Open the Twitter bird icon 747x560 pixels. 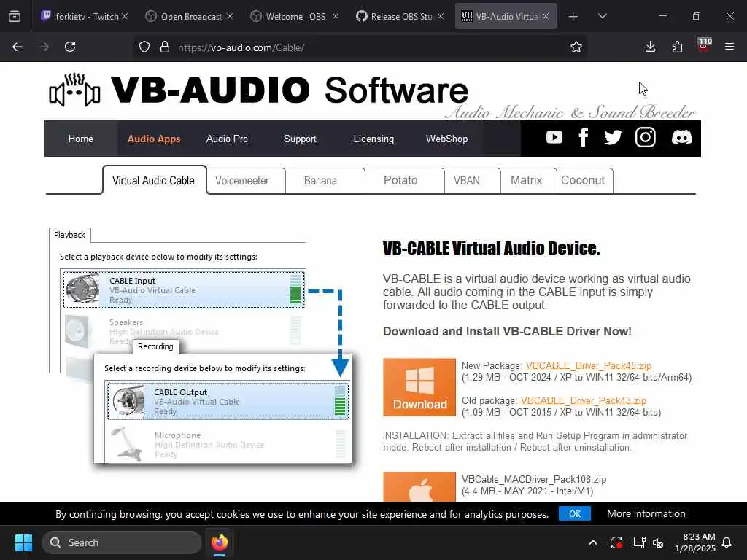(x=613, y=138)
